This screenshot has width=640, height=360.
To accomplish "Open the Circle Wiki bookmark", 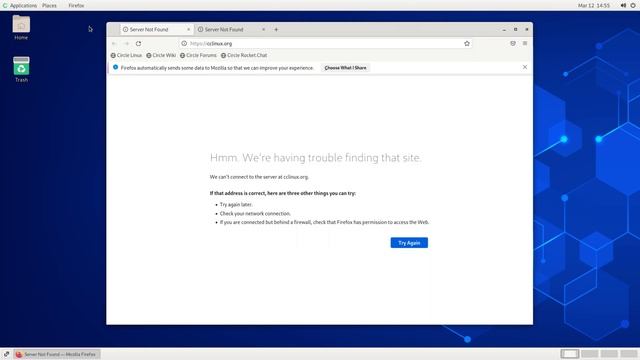I will tap(161, 55).
